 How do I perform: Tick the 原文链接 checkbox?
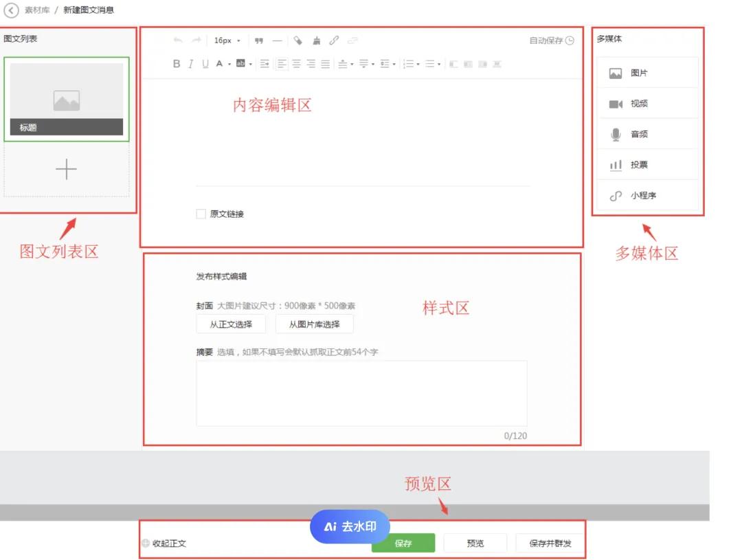pyautogui.click(x=201, y=214)
